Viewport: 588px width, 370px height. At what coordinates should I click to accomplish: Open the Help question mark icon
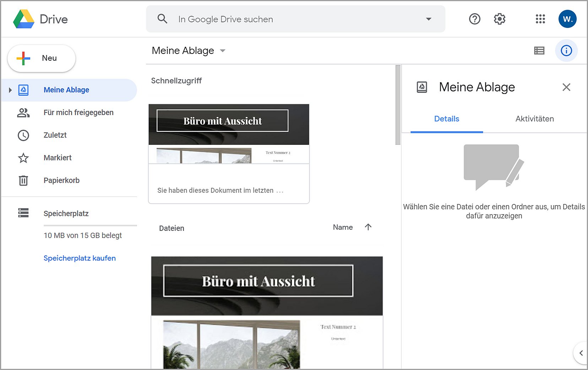(x=474, y=19)
